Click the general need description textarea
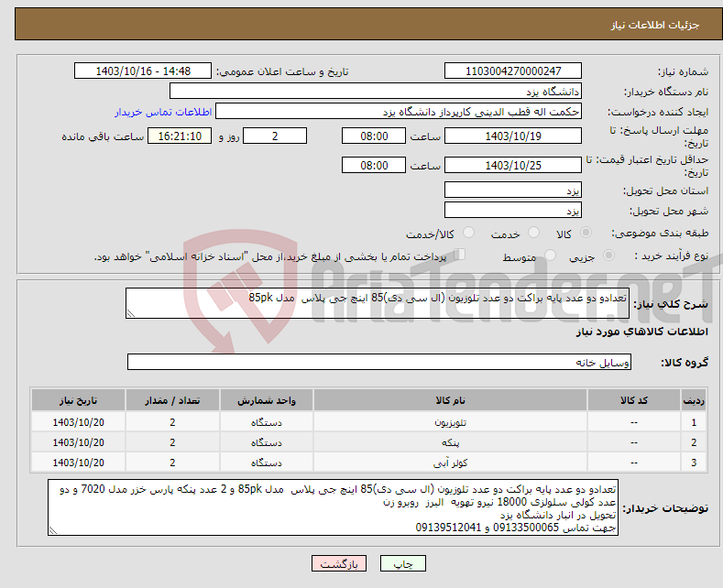 [x=378, y=303]
